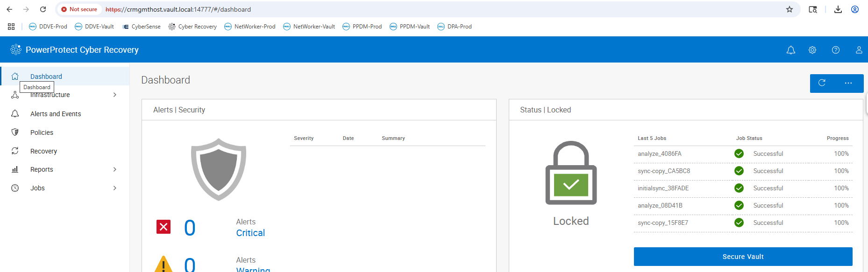Expand the Jobs chevron
The height and width of the screenshot is (272, 868).
coord(115,188)
